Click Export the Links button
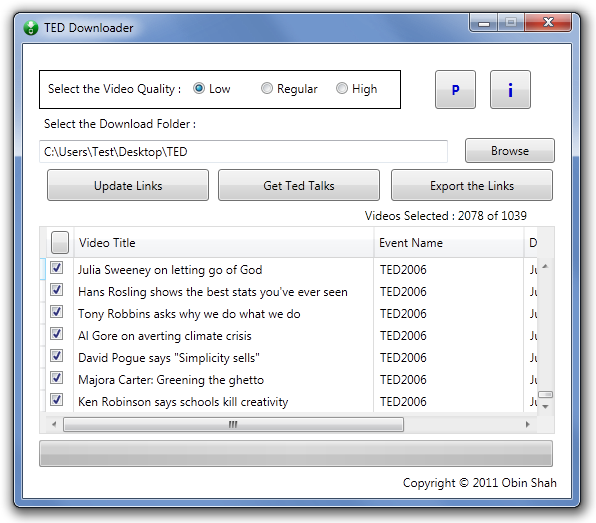Image resolution: width=596 pixels, height=523 pixels. [x=472, y=185]
